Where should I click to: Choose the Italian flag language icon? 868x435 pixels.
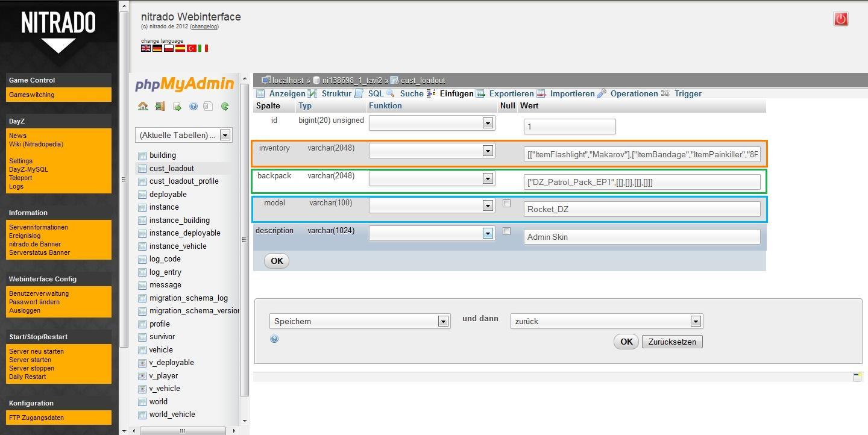click(203, 48)
